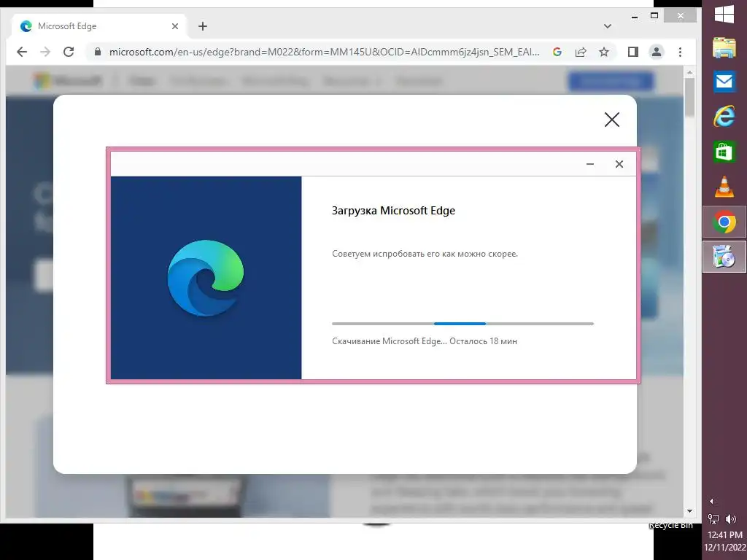
Task: Click the Edge logo in installer
Action: click(x=206, y=278)
